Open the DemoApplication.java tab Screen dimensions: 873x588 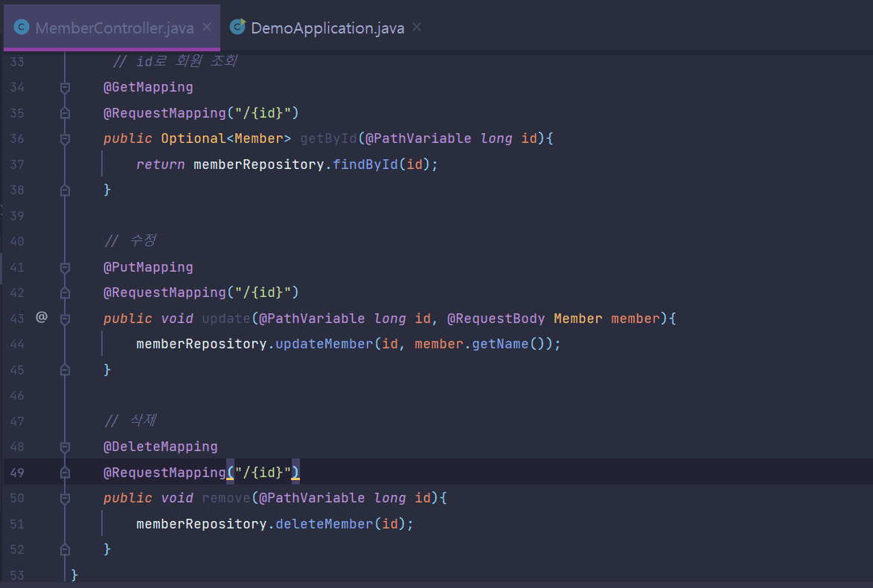point(327,28)
